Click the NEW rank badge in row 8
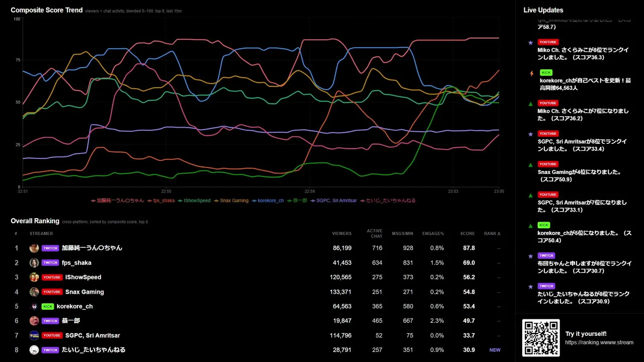 pyautogui.click(x=495, y=350)
